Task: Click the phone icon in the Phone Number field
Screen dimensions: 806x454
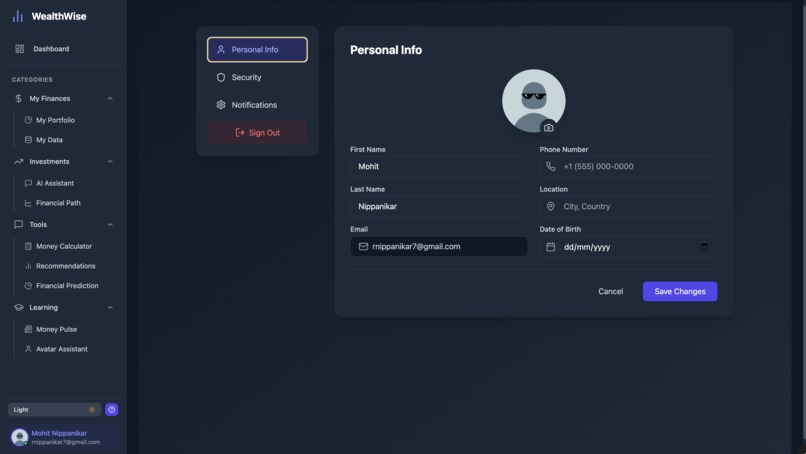Action: pos(551,167)
